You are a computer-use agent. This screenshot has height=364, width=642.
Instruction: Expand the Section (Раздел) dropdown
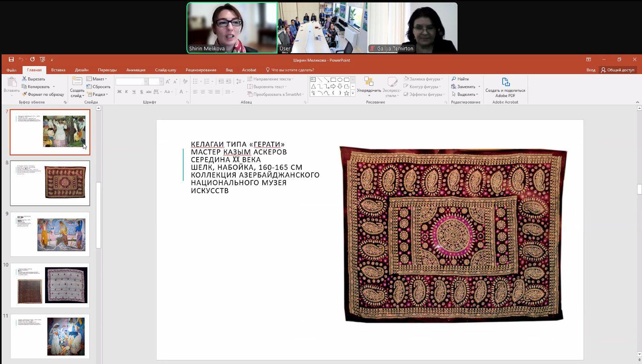(x=97, y=94)
